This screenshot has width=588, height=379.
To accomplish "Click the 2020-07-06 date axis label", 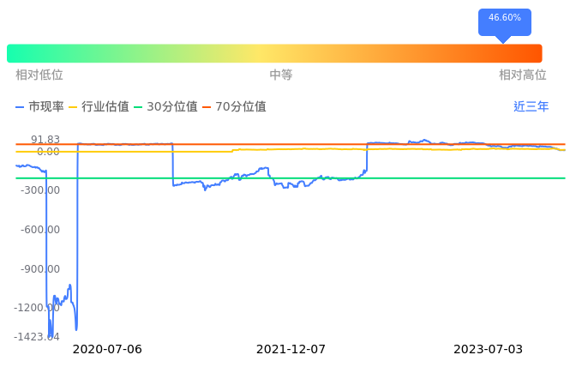I will pos(107,350).
